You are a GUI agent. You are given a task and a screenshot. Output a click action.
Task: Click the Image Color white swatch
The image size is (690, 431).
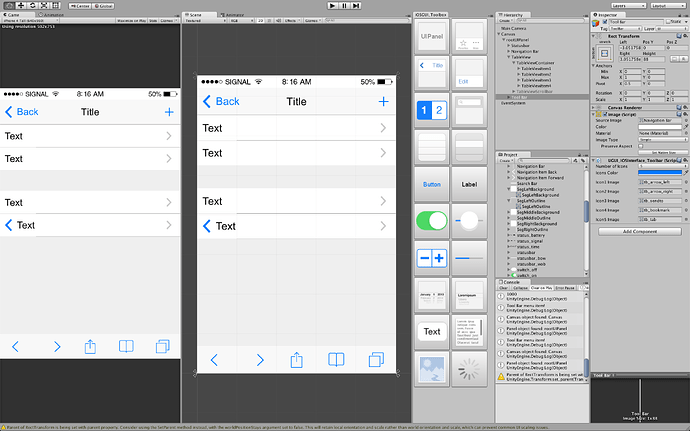coord(660,127)
